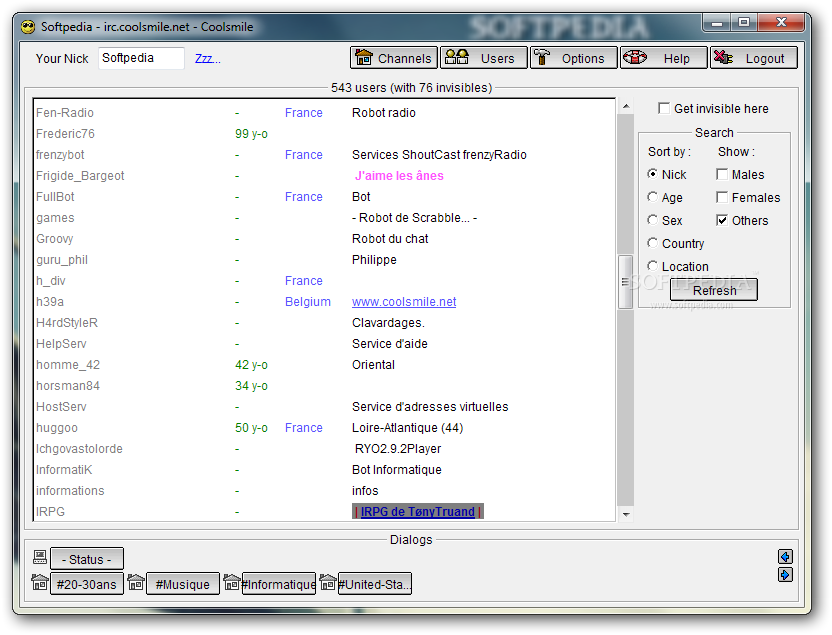This screenshot has width=832, height=635.
Task: Open the IRPG de TønyTruand link
Action: (418, 511)
